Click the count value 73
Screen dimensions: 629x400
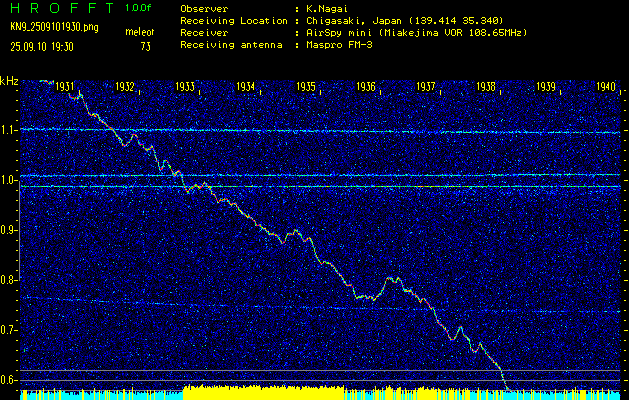tap(146, 47)
